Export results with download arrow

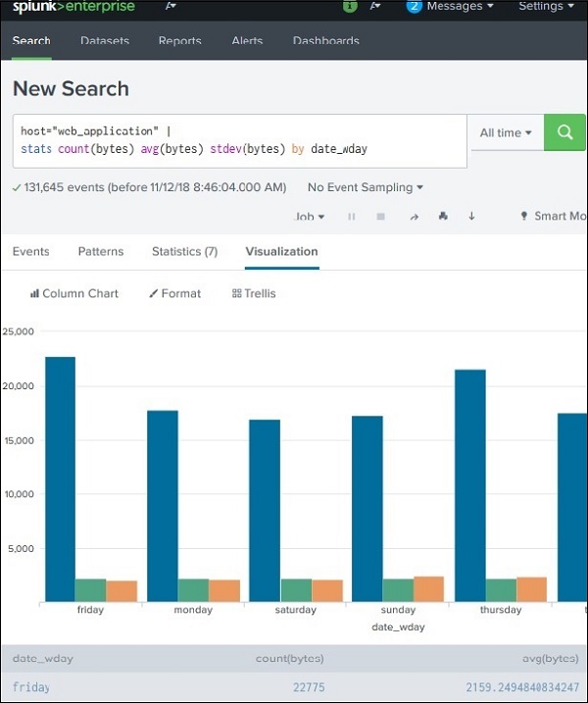tap(471, 217)
